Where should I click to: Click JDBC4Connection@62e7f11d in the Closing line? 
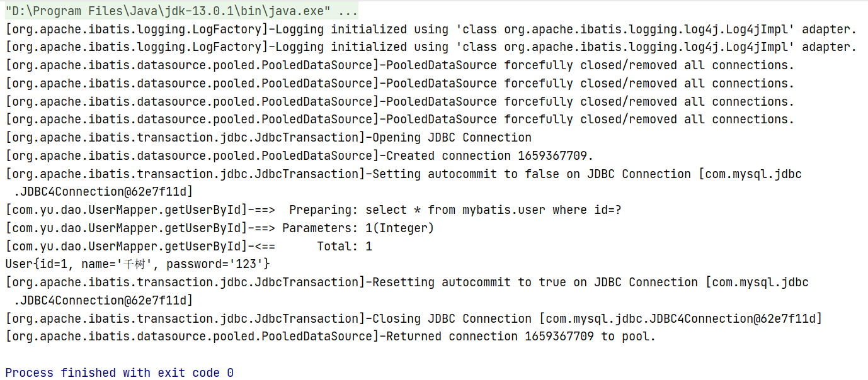(x=734, y=319)
